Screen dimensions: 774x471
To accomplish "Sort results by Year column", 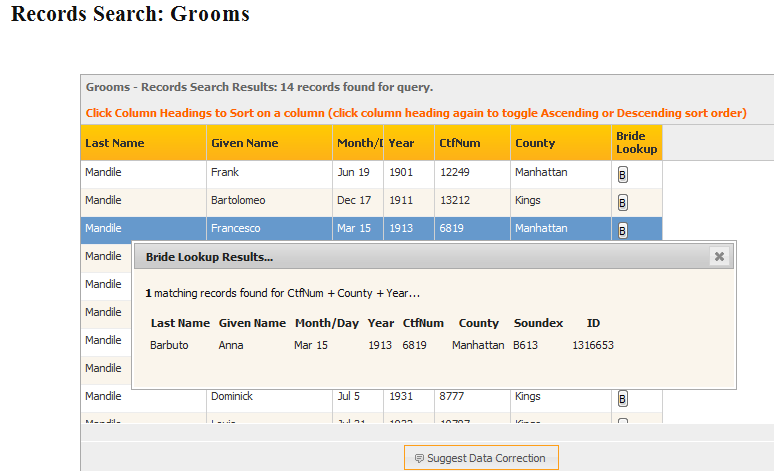I will pos(409,143).
